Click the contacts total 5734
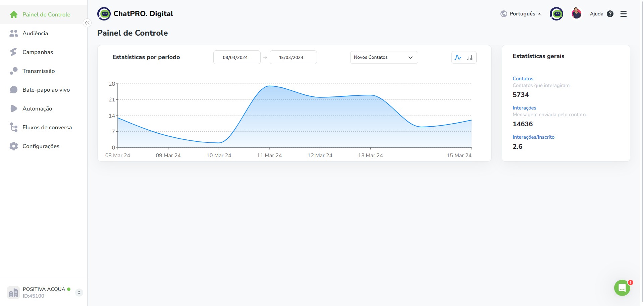The height and width of the screenshot is (306, 644). (x=521, y=95)
